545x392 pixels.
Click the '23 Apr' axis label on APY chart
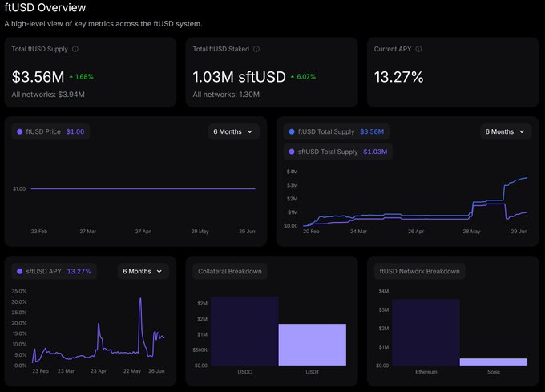click(99, 371)
